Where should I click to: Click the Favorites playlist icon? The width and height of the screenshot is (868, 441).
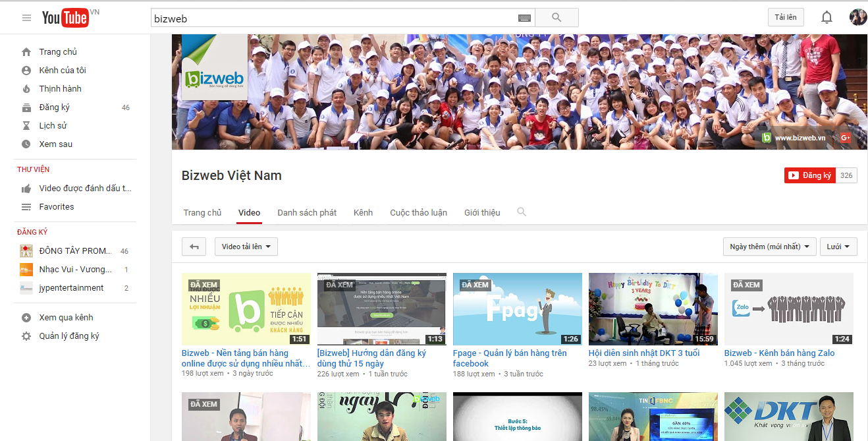click(26, 207)
